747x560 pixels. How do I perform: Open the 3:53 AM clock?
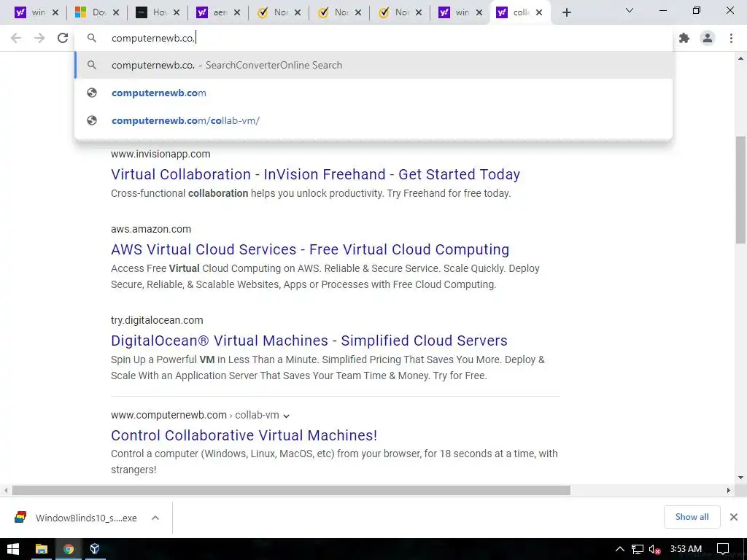tap(686, 549)
